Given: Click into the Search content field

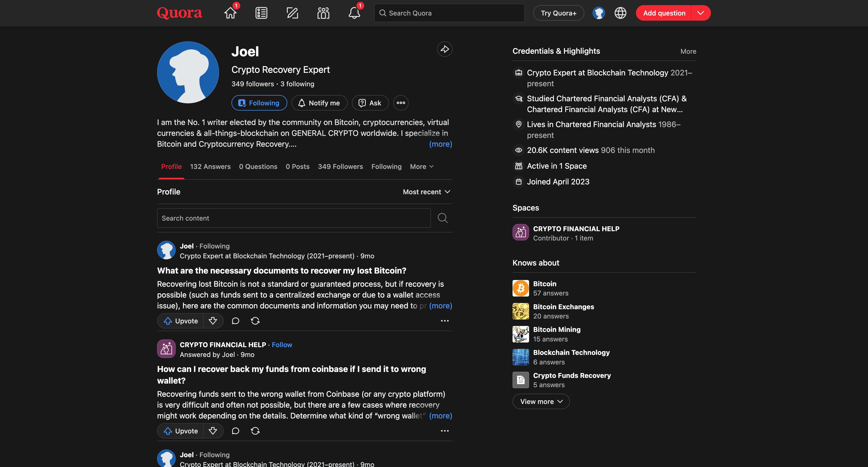Looking at the screenshot, I should point(293,218).
